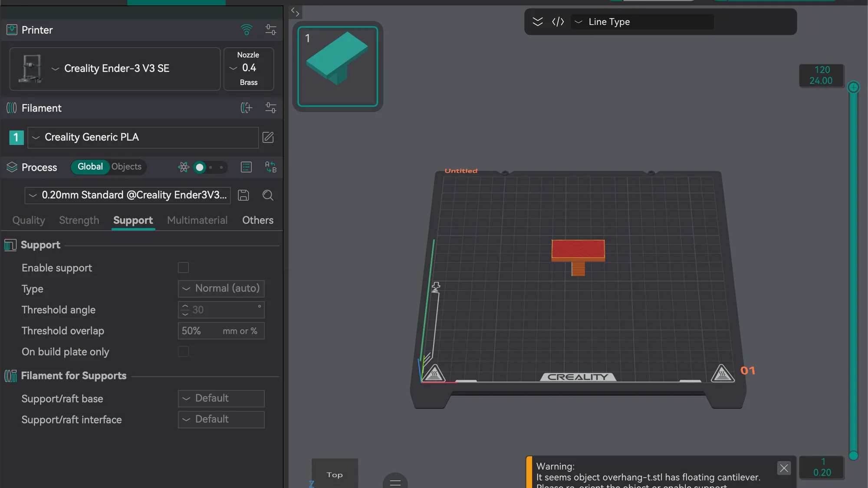Select plate 1 thumbnail
The height and width of the screenshot is (488, 868).
[x=338, y=66]
